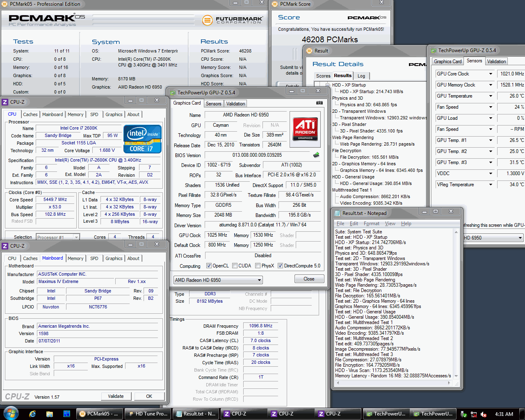This screenshot has width=525, height=420.
Task: Collapse the HDD - XP Startup tree node
Action: point(328,85)
